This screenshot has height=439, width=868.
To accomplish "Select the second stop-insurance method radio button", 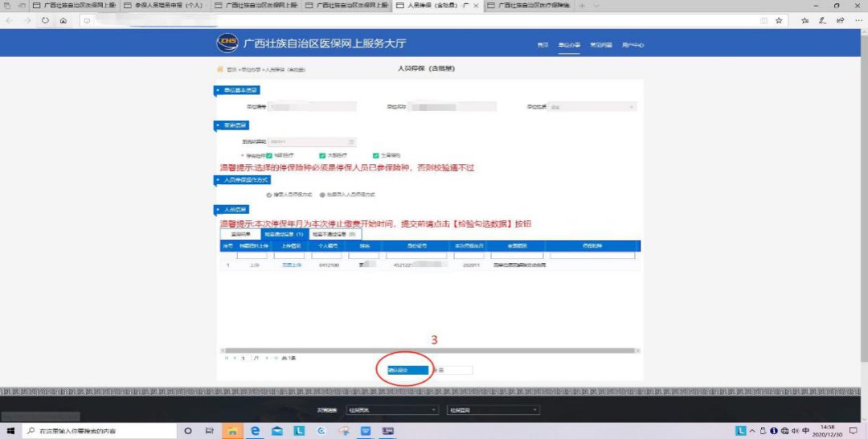I will tap(321, 195).
